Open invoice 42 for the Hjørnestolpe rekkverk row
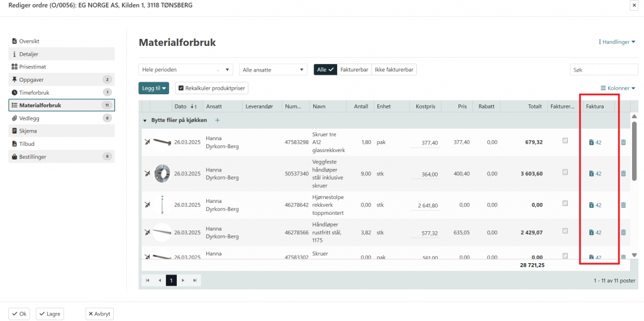Screen dimensions: 644x321 (595, 205)
